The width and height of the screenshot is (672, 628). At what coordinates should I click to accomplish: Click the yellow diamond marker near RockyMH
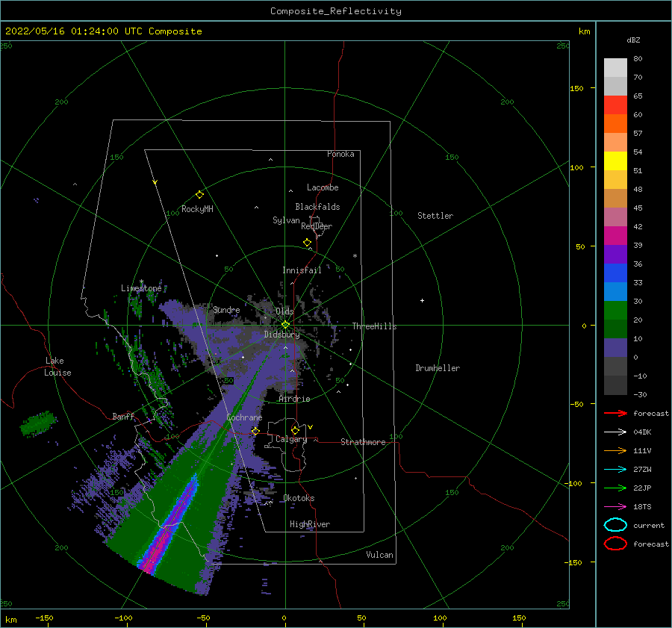coord(199,195)
